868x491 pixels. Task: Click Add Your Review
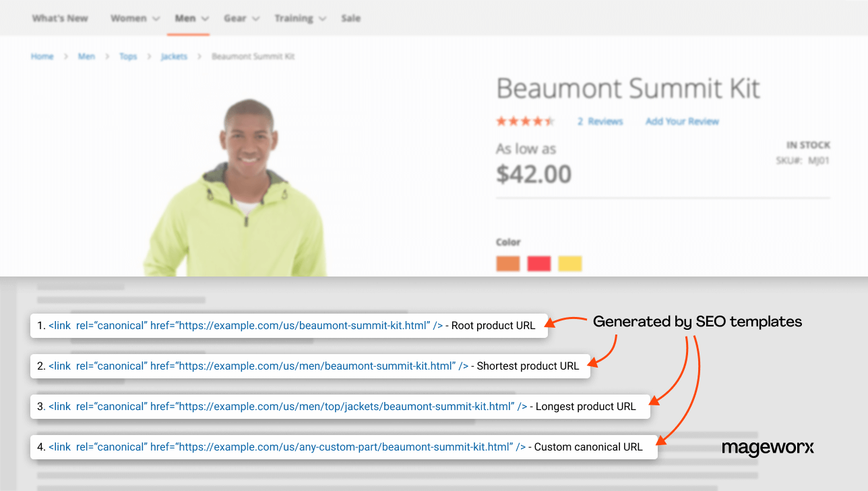click(682, 121)
